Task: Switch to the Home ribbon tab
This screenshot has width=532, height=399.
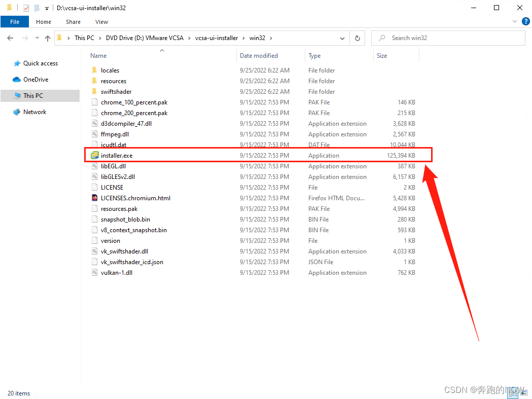Action: coord(44,22)
